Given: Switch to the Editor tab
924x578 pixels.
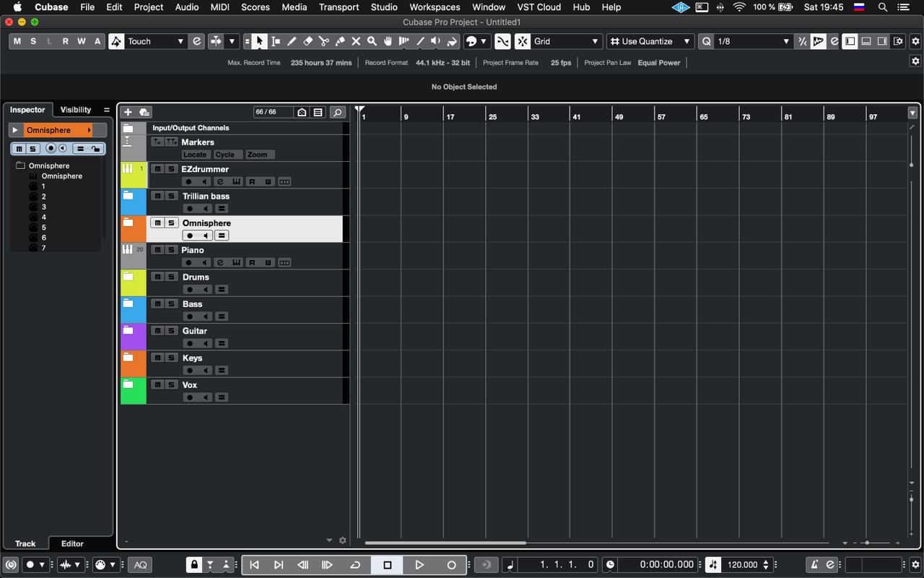Looking at the screenshot, I should click(x=72, y=543).
